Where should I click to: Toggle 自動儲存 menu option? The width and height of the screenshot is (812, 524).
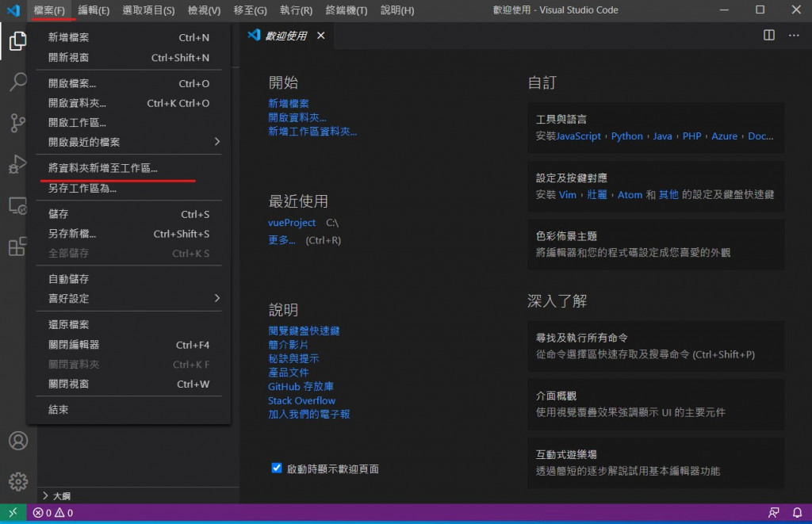[128, 279]
